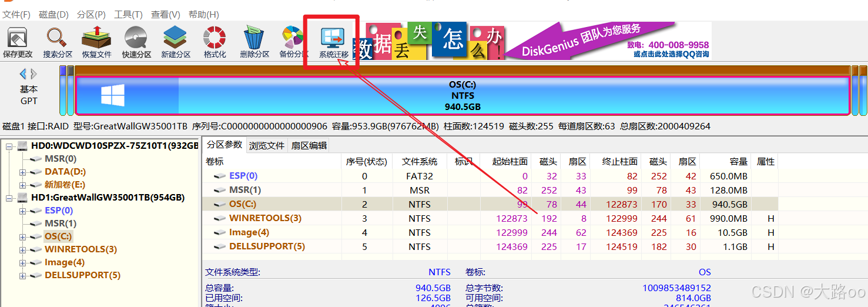The width and height of the screenshot is (868, 307).
Task: Expand the DELLSUPPORT(5) tree node
Action: click(x=22, y=275)
